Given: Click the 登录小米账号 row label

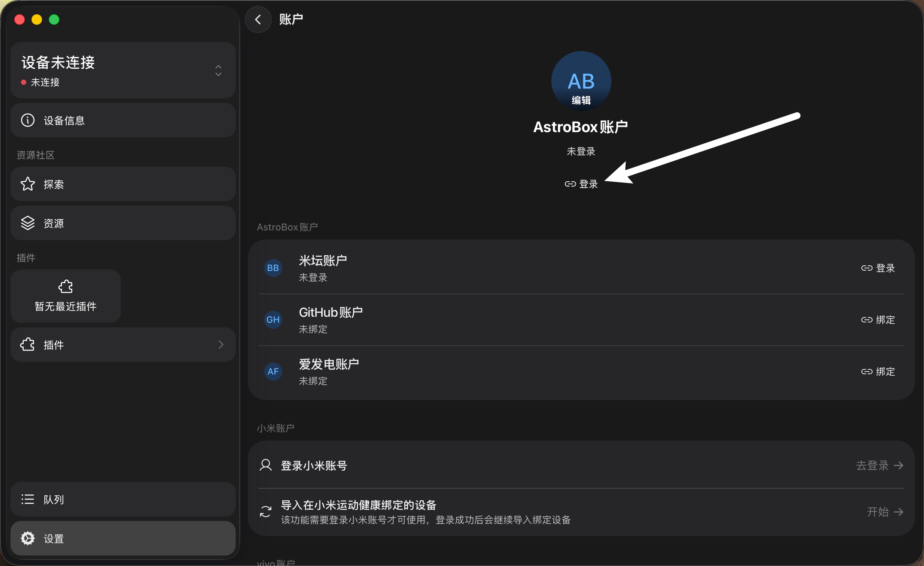Looking at the screenshot, I should [314, 465].
